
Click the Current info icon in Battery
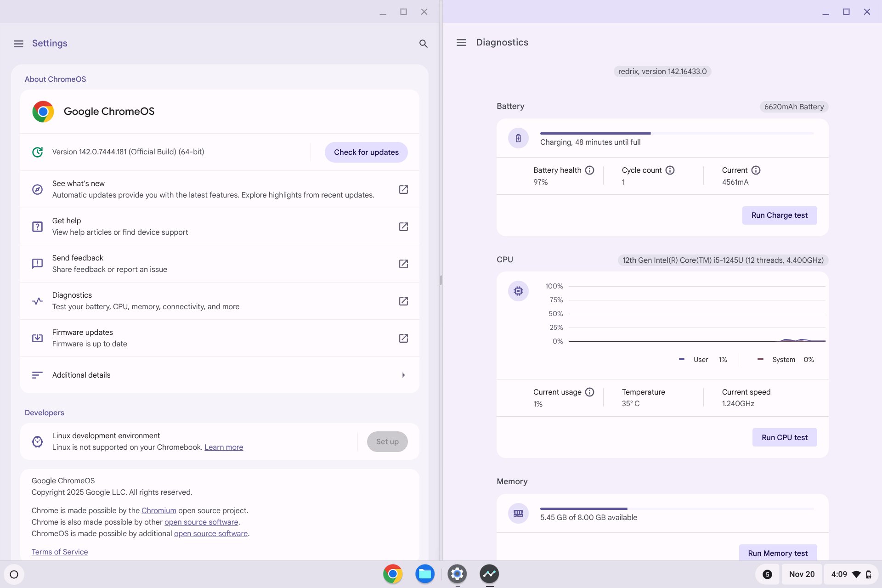[756, 170]
